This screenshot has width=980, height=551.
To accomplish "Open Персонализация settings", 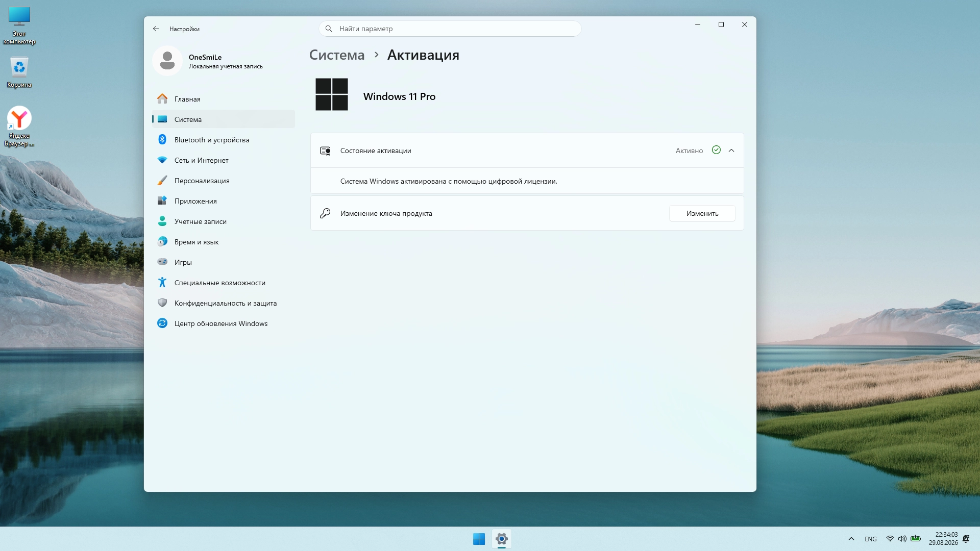I will coord(224,181).
